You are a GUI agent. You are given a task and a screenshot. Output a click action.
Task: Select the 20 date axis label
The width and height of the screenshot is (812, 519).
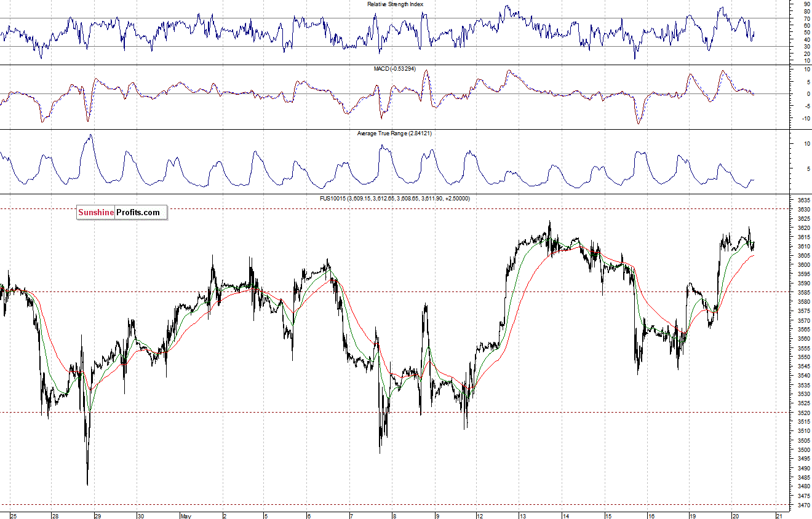coord(735,516)
